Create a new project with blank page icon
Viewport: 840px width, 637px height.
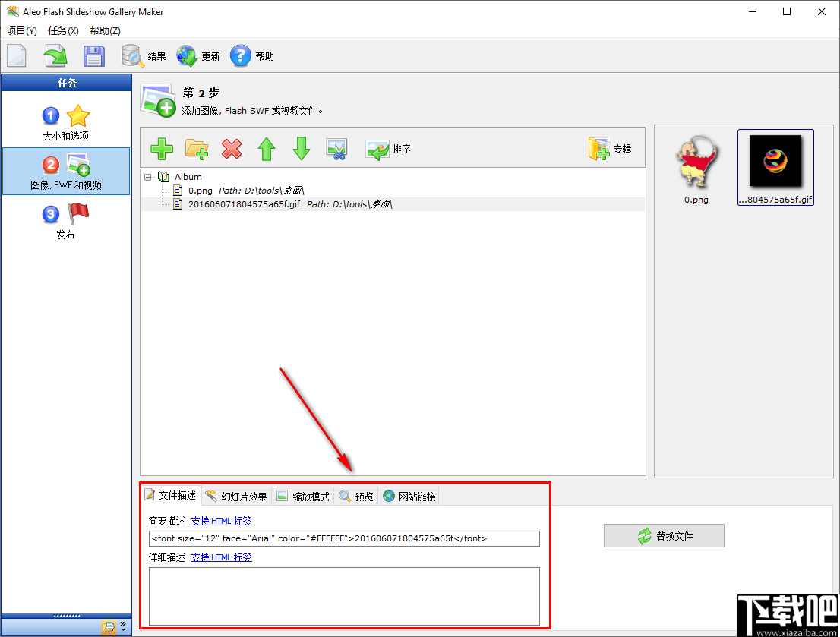click(x=17, y=55)
